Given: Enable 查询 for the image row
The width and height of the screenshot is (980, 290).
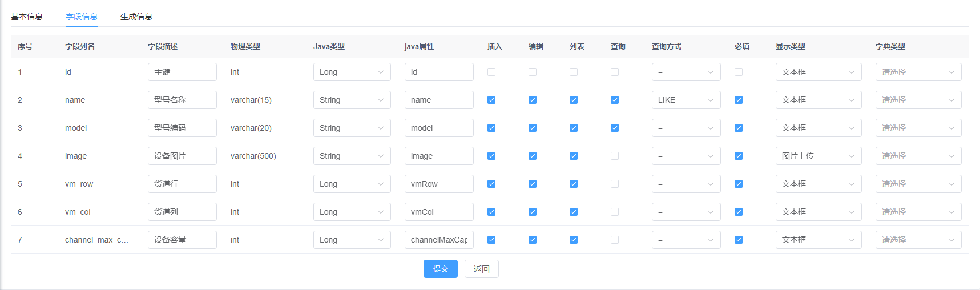Looking at the screenshot, I should pos(615,156).
